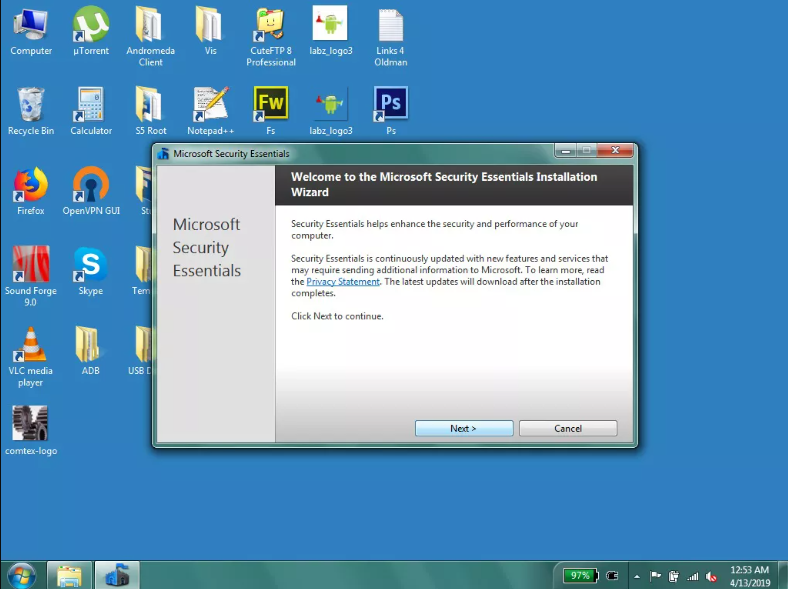Viewport: 788px width, 589px height.
Task: Click the Show desktop strip on the taskbar
Action: coord(783,576)
